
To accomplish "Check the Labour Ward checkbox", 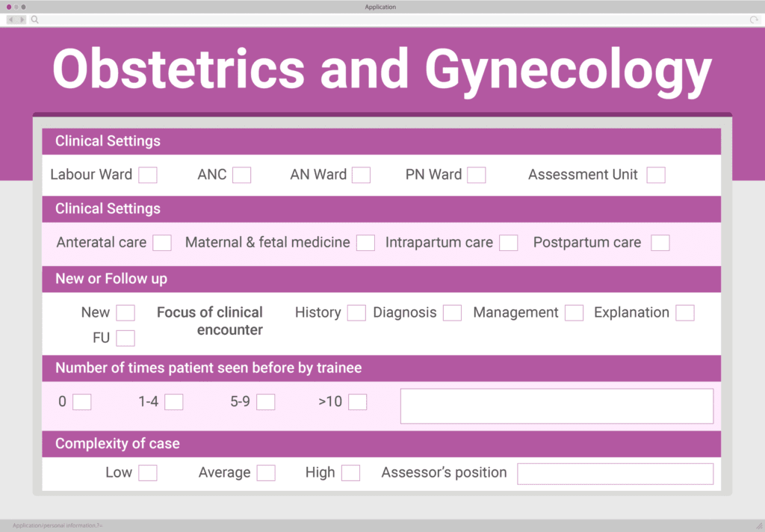I will [x=147, y=174].
